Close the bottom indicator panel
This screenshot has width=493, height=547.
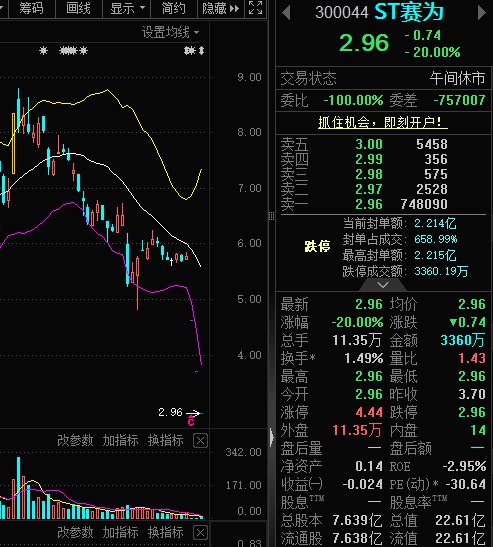tap(200, 533)
